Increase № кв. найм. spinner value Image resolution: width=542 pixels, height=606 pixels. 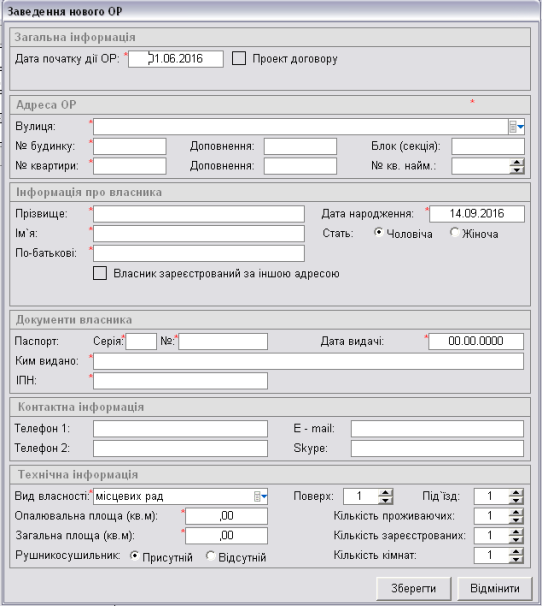(x=517, y=162)
